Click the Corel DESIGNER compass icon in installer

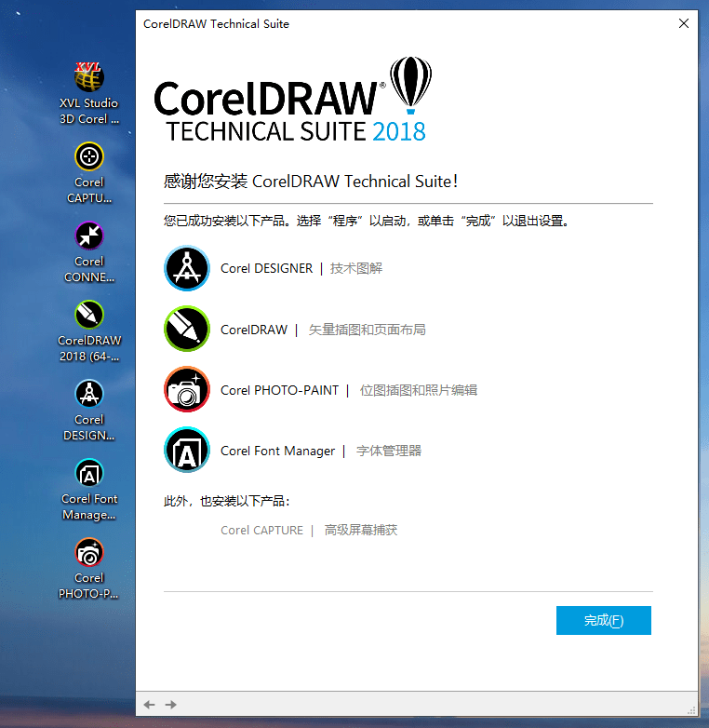tap(187, 268)
